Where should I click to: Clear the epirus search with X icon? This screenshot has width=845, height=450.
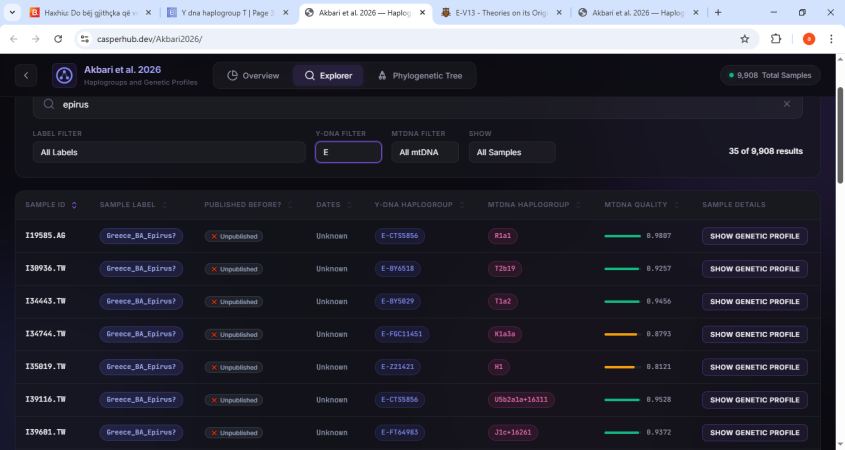pyautogui.click(x=787, y=104)
